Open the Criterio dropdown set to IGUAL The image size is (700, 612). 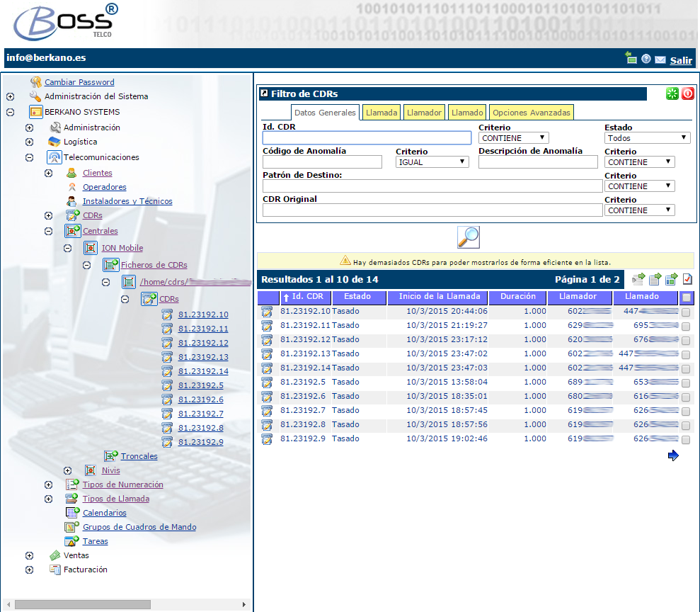(432, 161)
